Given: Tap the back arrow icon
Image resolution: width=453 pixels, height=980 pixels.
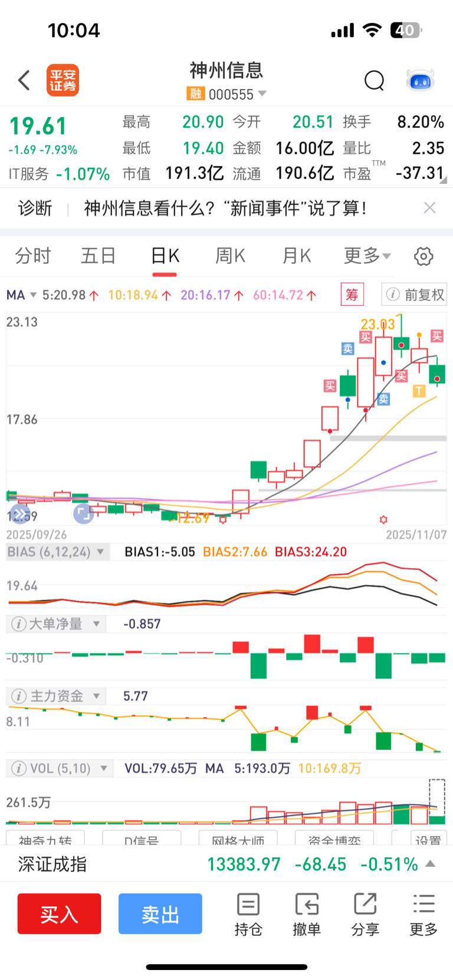Looking at the screenshot, I should coord(24,80).
